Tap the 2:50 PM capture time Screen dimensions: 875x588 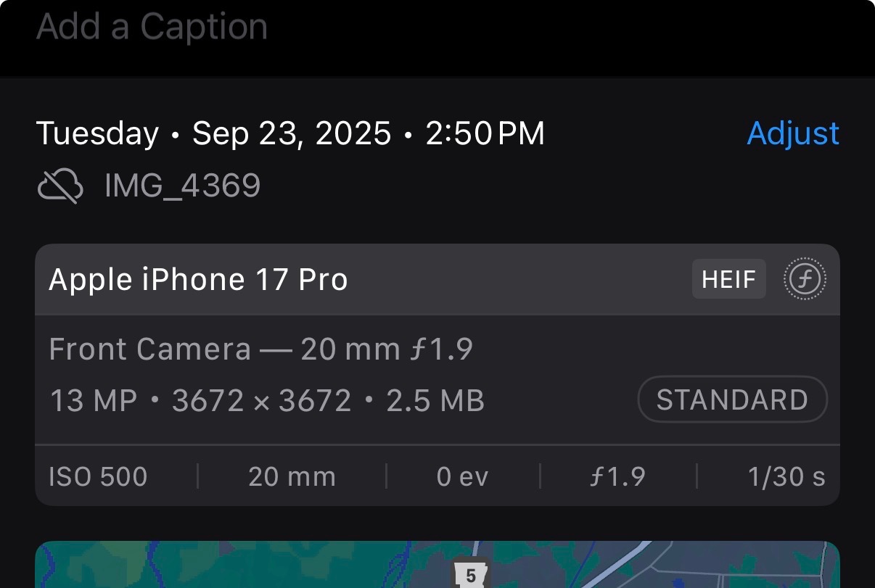485,134
